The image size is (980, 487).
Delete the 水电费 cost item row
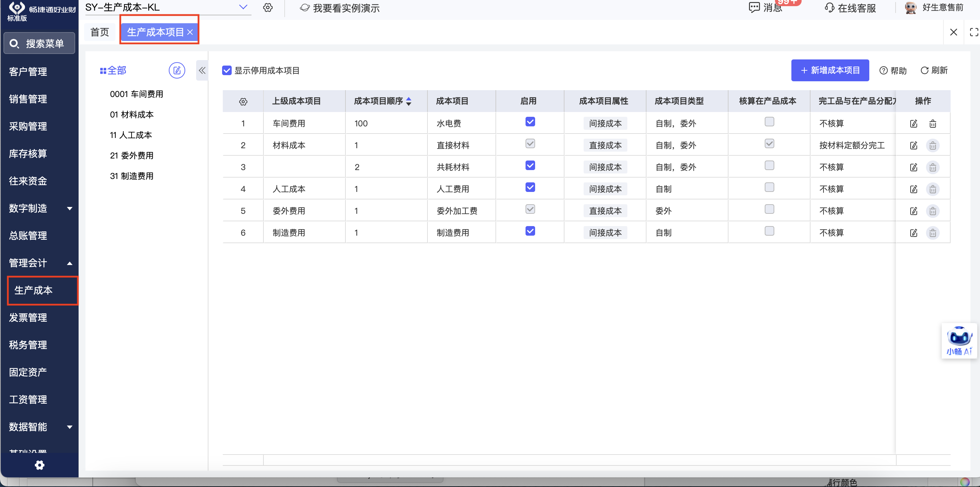[933, 124]
